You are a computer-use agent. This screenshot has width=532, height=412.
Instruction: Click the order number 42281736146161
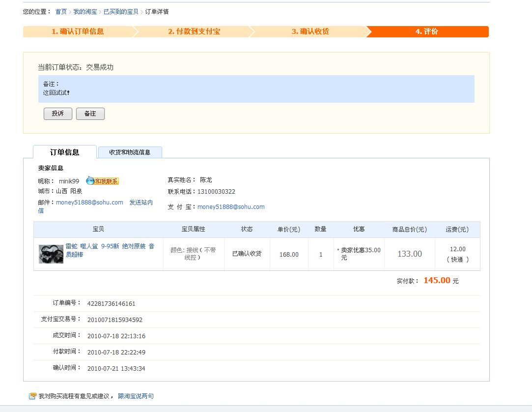pyautogui.click(x=111, y=304)
